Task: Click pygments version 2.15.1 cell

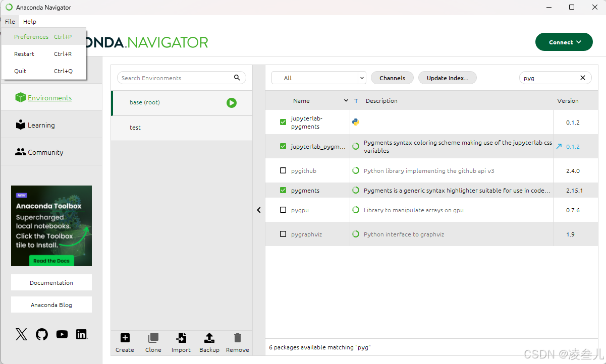Action: coord(574,191)
